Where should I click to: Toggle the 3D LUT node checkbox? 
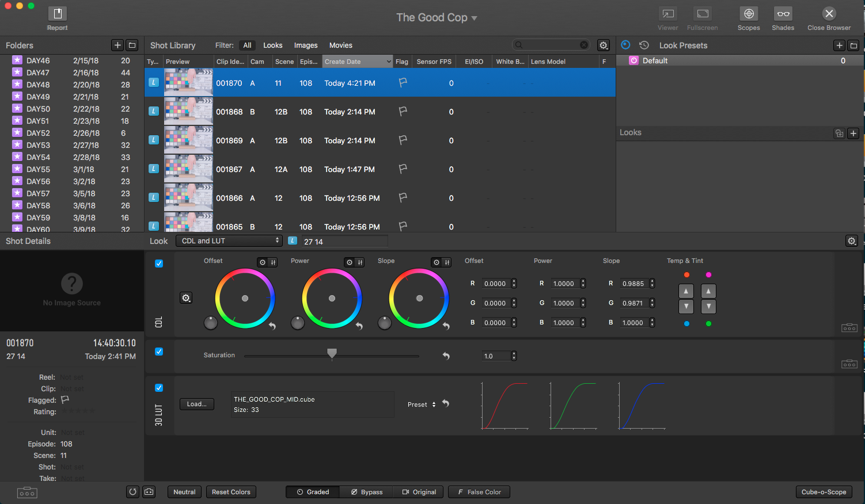(159, 388)
